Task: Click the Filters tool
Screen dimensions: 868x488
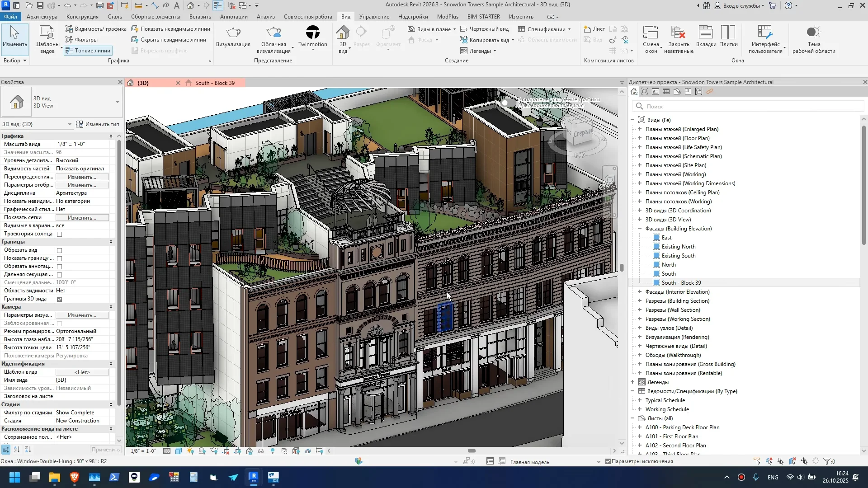Action: [82, 40]
